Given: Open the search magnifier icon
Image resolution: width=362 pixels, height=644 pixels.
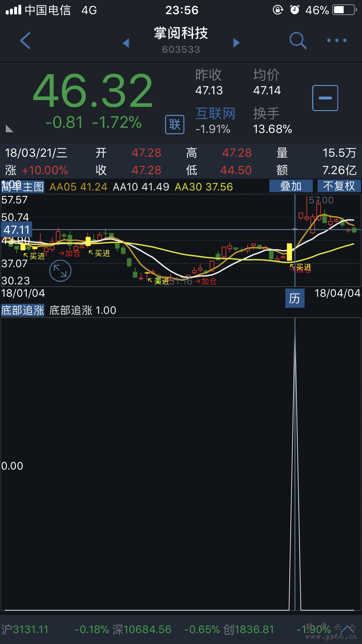Looking at the screenshot, I should tap(298, 41).
